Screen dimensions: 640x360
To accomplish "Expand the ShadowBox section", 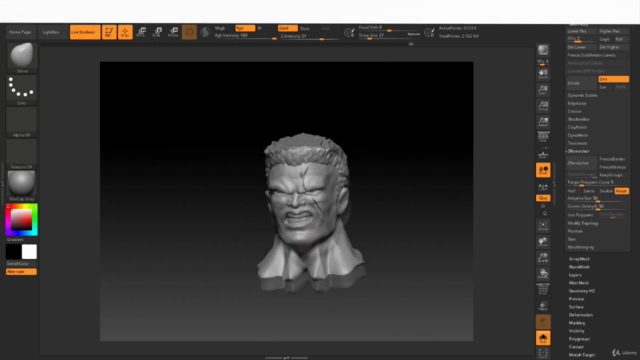I will pos(579,119).
